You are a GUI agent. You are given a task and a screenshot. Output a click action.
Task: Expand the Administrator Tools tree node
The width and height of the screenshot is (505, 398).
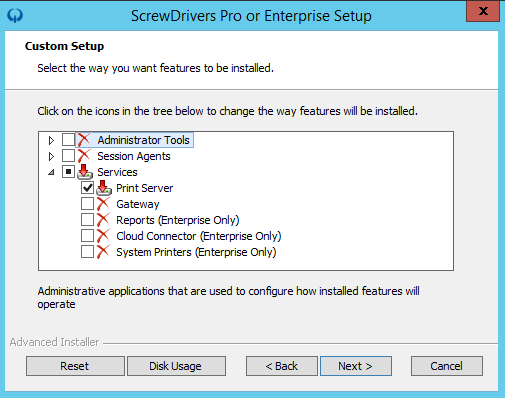[x=51, y=140]
